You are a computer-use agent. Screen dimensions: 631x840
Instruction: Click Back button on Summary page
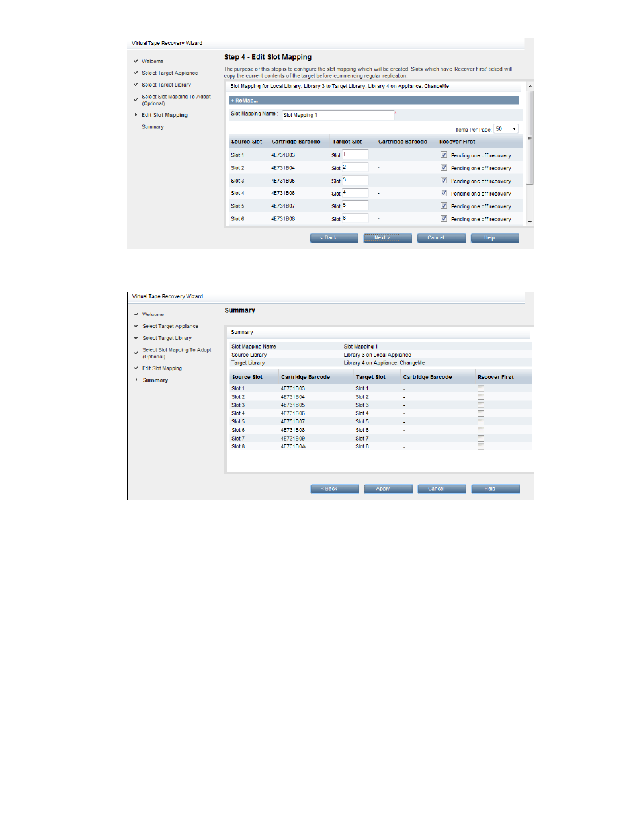pos(335,489)
